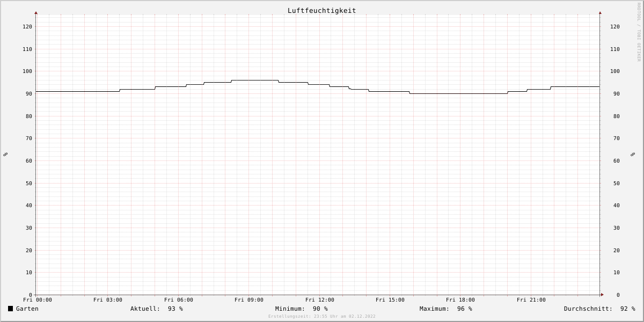Click the % unit label beside left axis
644x322 pixels.
click(5, 155)
